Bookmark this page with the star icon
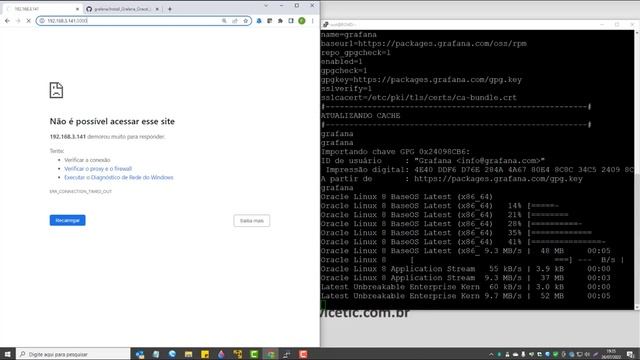 click(245, 21)
